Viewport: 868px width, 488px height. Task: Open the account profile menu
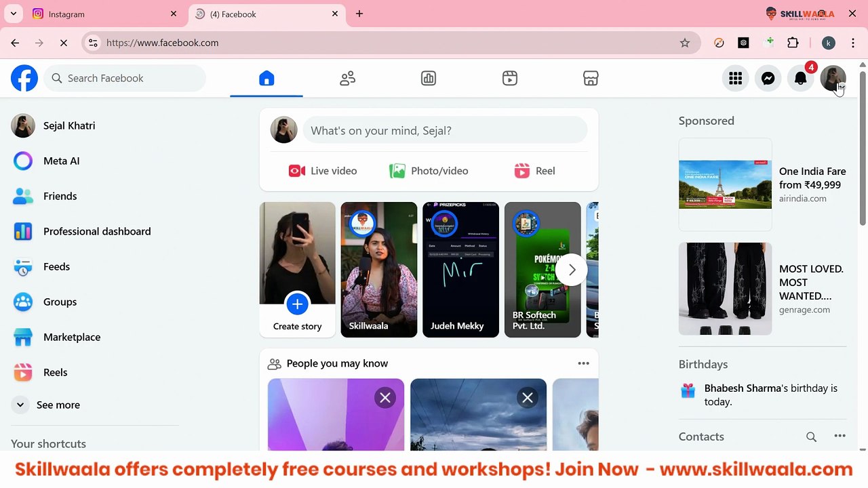[833, 79]
